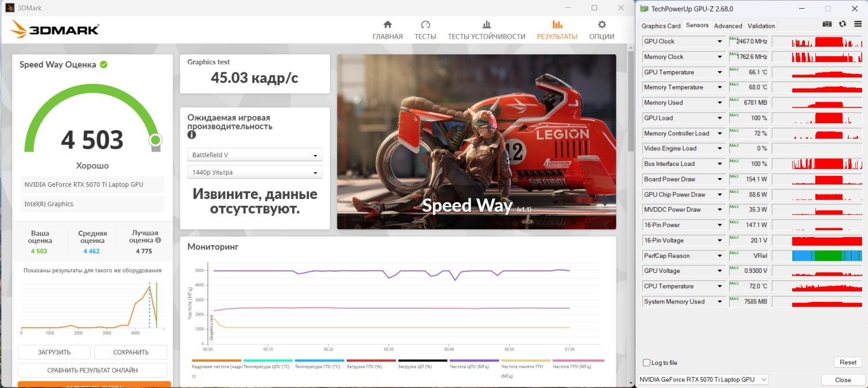
Task: Click the info icon under expected game performance
Action: point(192,135)
